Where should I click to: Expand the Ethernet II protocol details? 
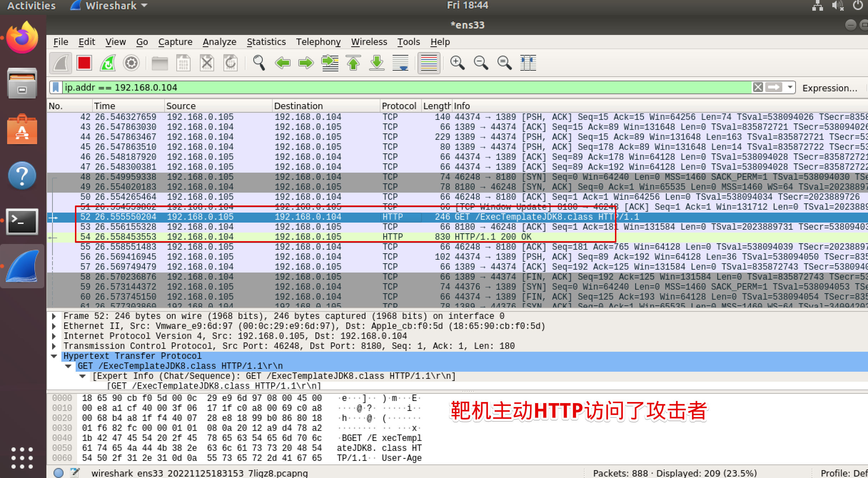[x=54, y=326]
